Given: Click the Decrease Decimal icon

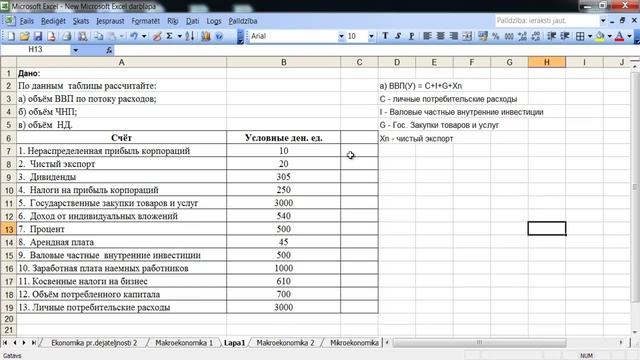Looking at the screenshot, I should [x=536, y=36].
